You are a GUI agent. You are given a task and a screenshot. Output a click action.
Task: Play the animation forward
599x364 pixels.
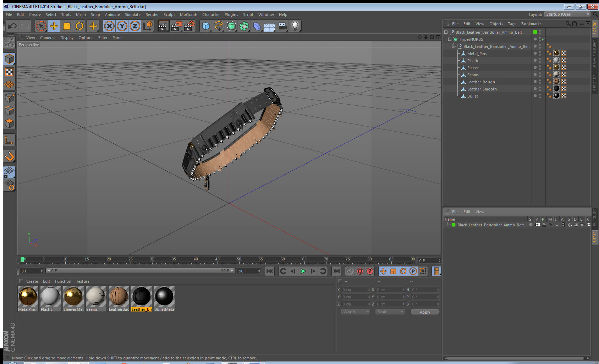coord(303,271)
